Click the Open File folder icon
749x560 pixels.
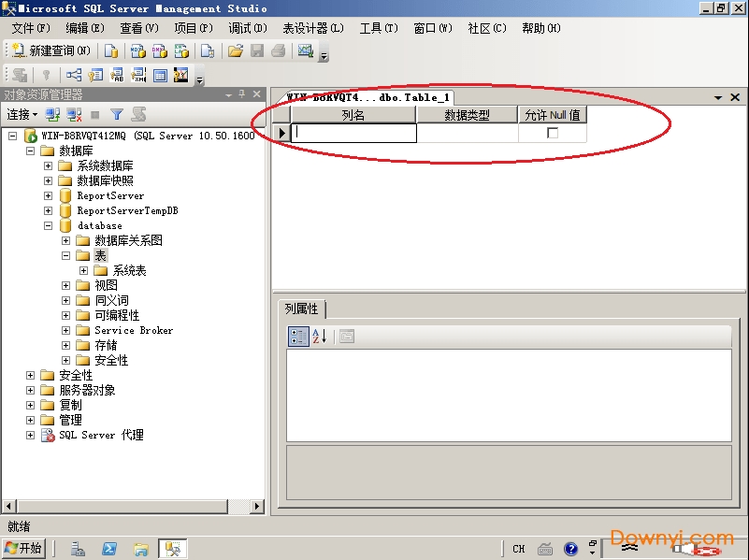(236, 50)
